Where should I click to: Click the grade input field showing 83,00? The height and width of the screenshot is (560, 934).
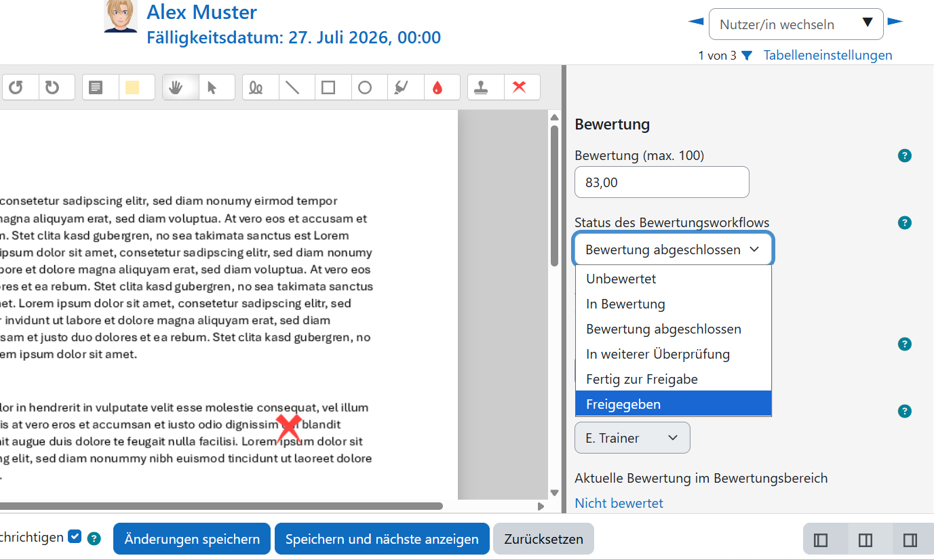pos(662,182)
